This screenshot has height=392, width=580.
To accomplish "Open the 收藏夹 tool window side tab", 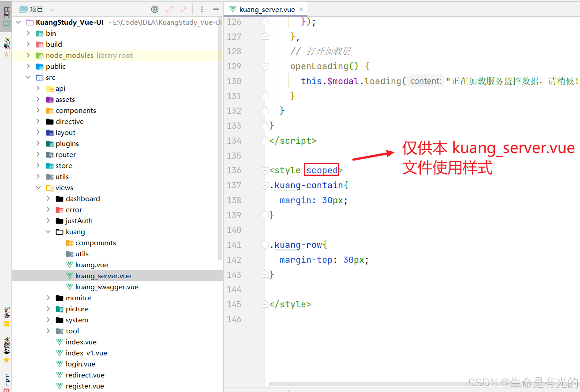I will [6, 350].
